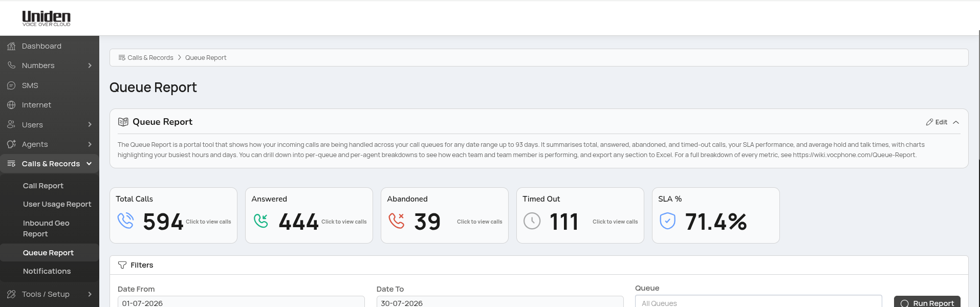
Task: Collapse the Queue Report description panel
Action: pos(956,122)
